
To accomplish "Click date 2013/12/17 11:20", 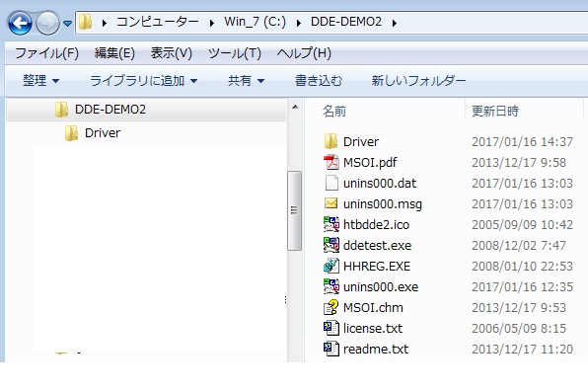I will (522, 349).
